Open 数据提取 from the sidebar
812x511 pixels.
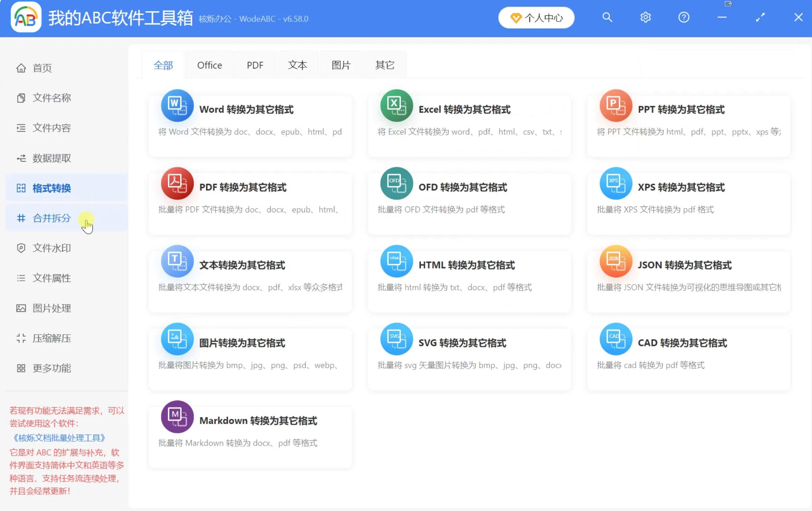pyautogui.click(x=51, y=158)
